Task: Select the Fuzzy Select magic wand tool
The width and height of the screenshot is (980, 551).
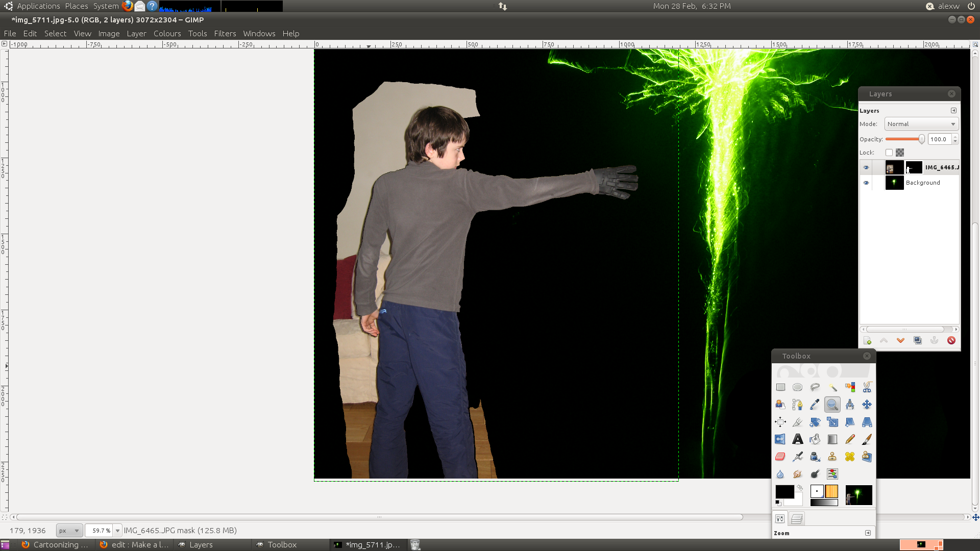Action: (832, 387)
